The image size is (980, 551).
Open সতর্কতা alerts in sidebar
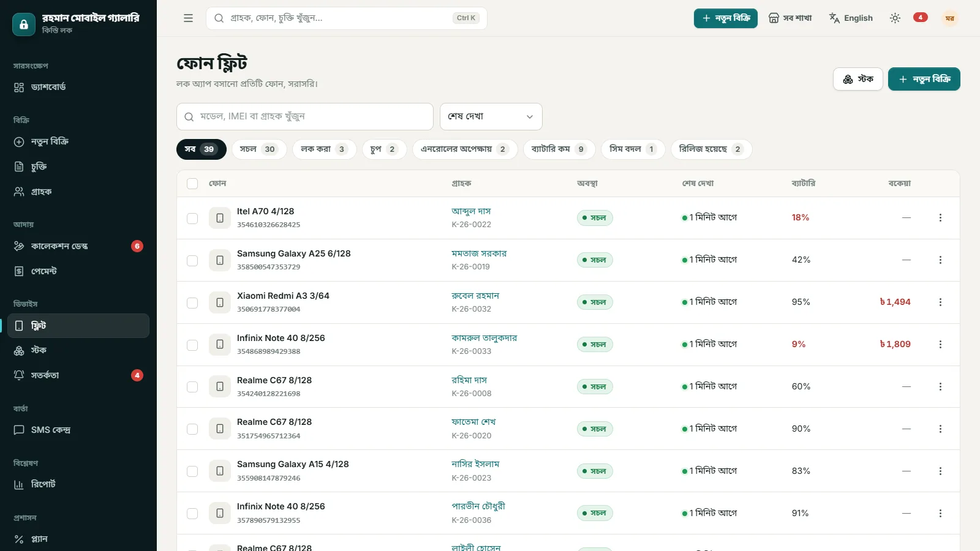(78, 375)
